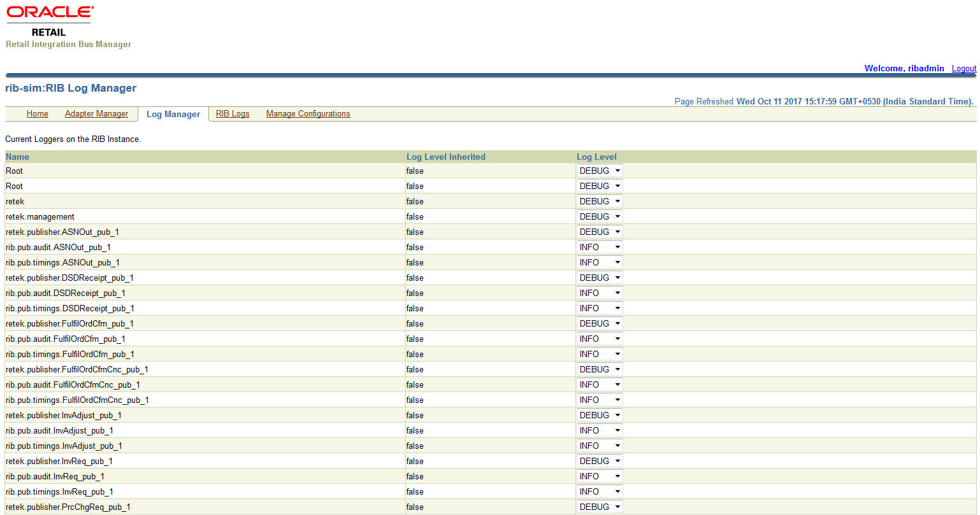Open log level dropdown for rib.pub.audit.ASNOut_pub_1
The image size is (980, 515).
tap(599, 247)
